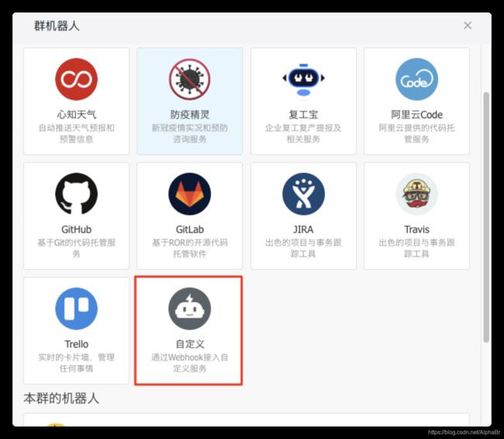Close the 群机器人 dialog

(468, 26)
